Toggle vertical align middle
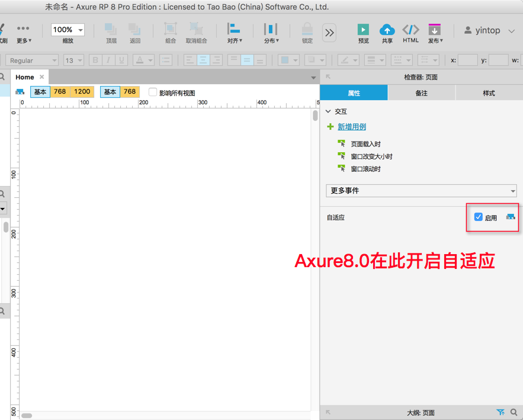523x420 pixels. coord(247,60)
